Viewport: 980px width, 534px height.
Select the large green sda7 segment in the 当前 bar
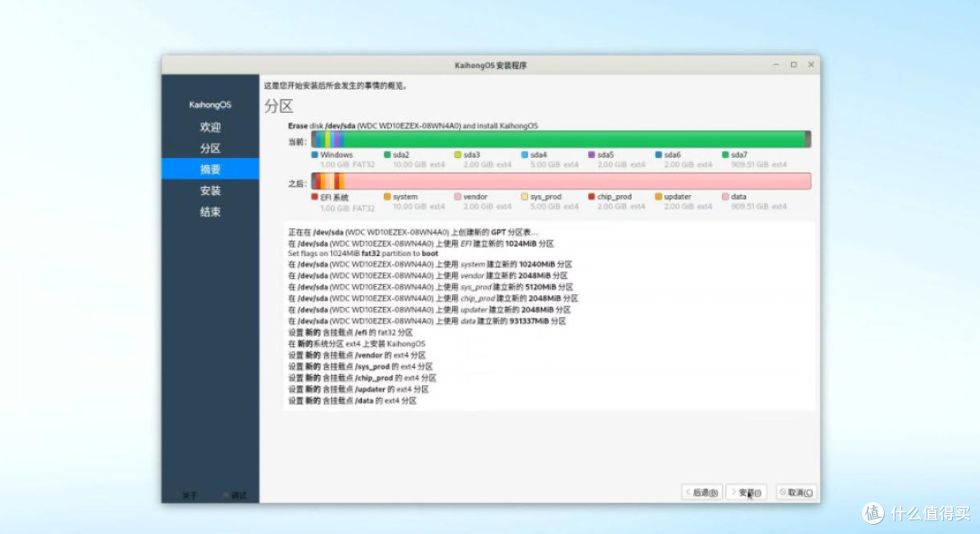tap(575, 140)
